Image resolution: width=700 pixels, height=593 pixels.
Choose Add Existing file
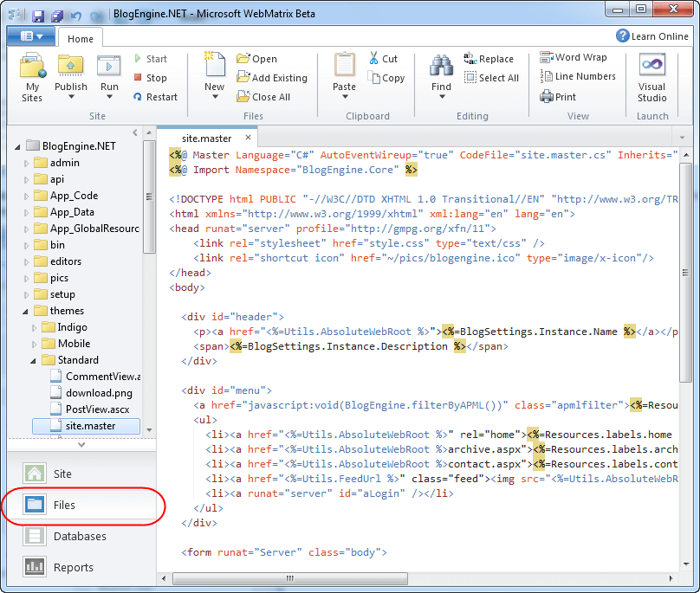[272, 78]
